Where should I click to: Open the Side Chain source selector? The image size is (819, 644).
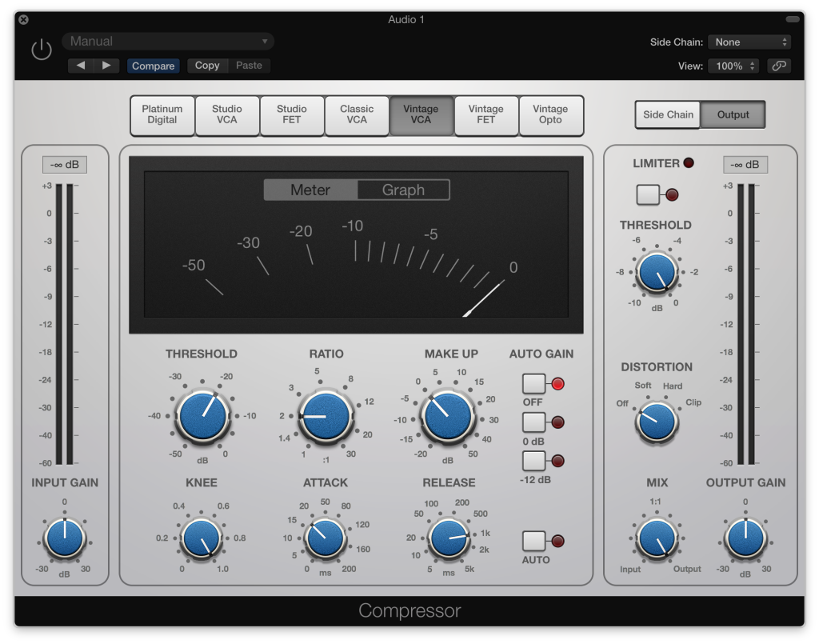point(749,42)
